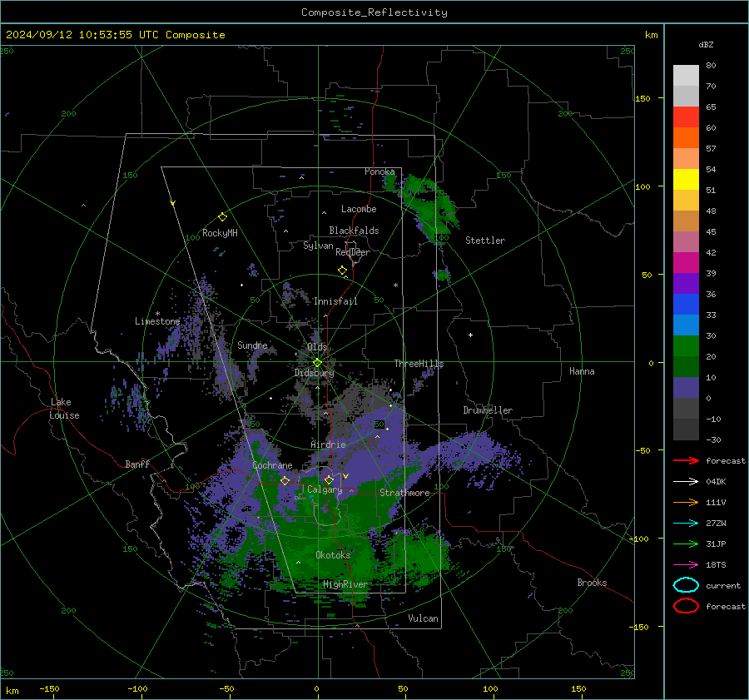
Task: Click the Didsbury city label
Action: point(315,373)
